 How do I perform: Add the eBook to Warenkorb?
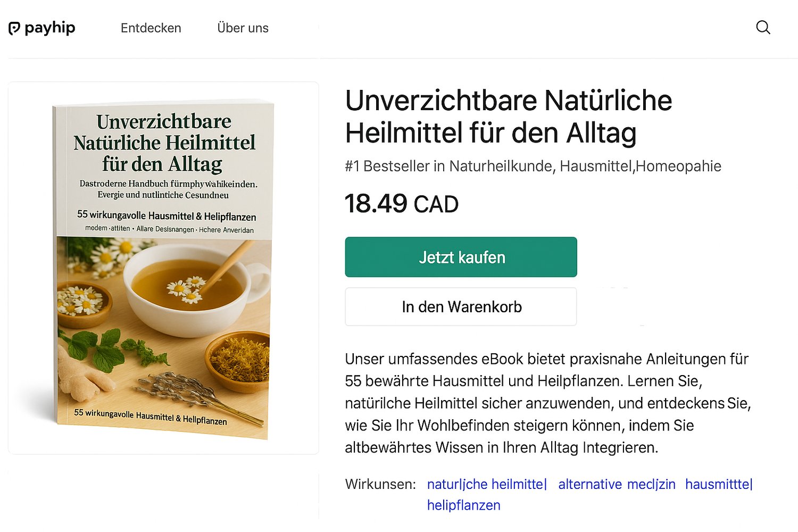(x=461, y=306)
